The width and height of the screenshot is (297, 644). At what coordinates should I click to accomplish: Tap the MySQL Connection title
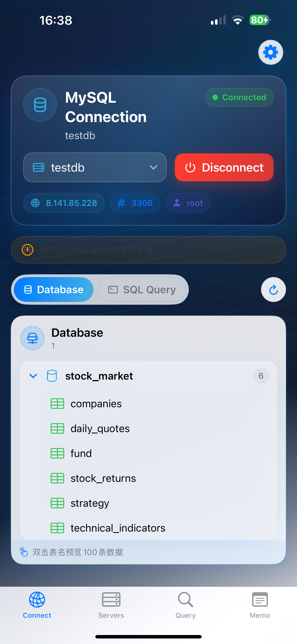[x=106, y=107]
